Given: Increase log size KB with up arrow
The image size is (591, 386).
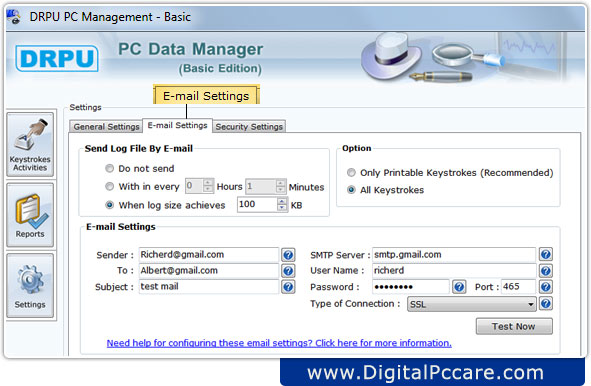Looking at the screenshot, I should (x=282, y=202).
